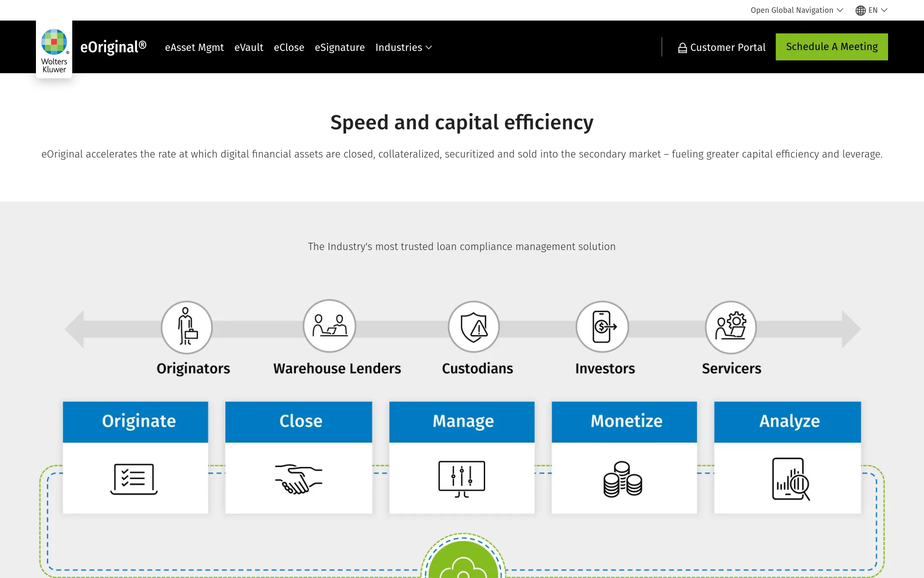Image resolution: width=924 pixels, height=578 pixels.
Task: Click the Industry's most trusted loan tagline
Action: click(462, 247)
